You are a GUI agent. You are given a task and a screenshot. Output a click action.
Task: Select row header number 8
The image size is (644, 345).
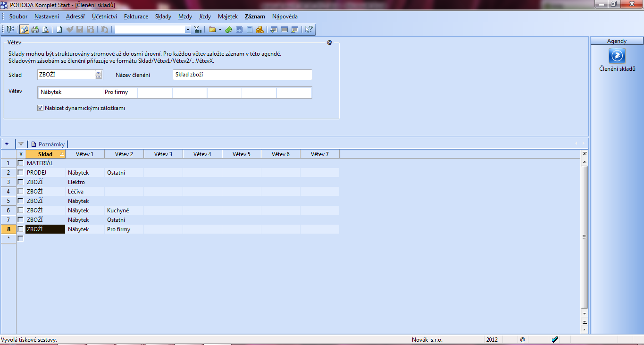tap(8, 229)
